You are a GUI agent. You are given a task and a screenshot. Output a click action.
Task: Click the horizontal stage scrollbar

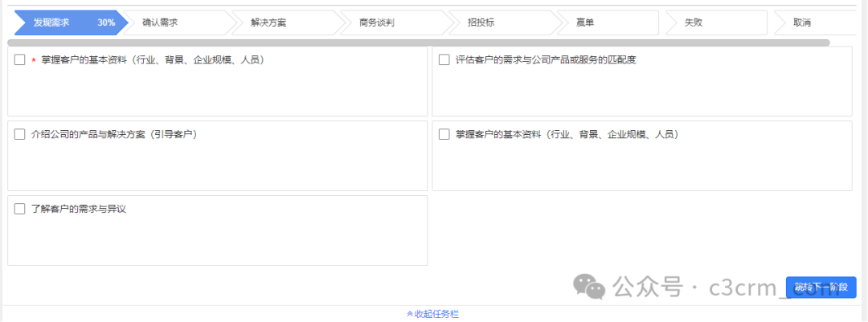tap(419, 43)
